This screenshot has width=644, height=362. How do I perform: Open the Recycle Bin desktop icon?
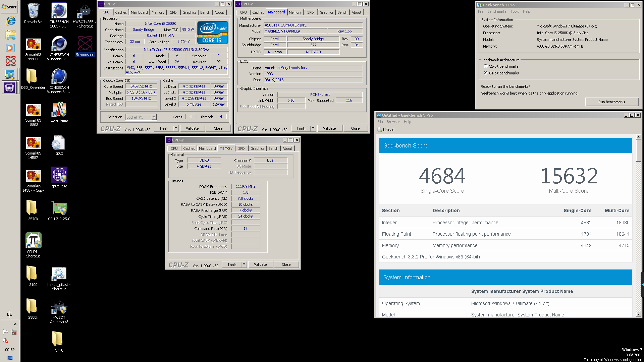[33, 14]
